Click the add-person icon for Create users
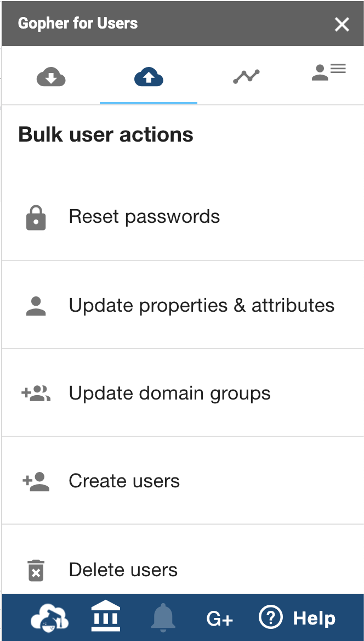This screenshot has height=641, width=364. pos(36,481)
